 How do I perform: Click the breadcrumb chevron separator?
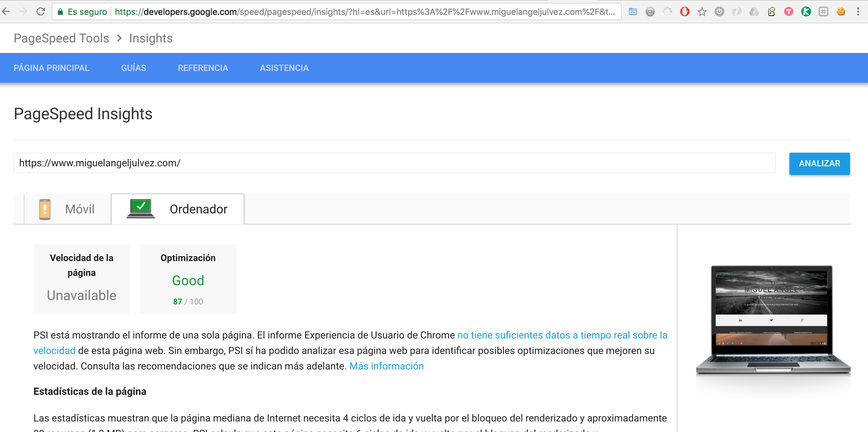[x=119, y=38]
